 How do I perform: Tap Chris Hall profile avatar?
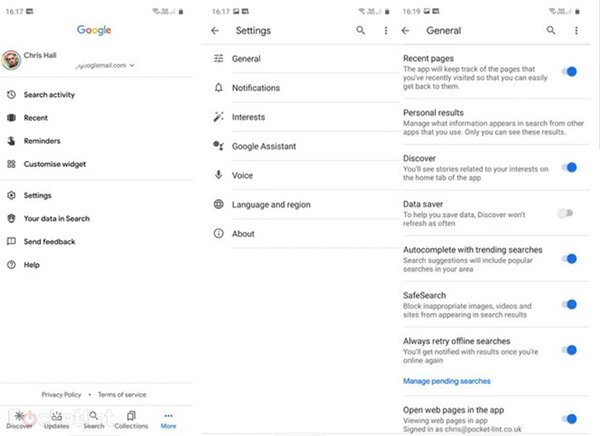tap(11, 60)
